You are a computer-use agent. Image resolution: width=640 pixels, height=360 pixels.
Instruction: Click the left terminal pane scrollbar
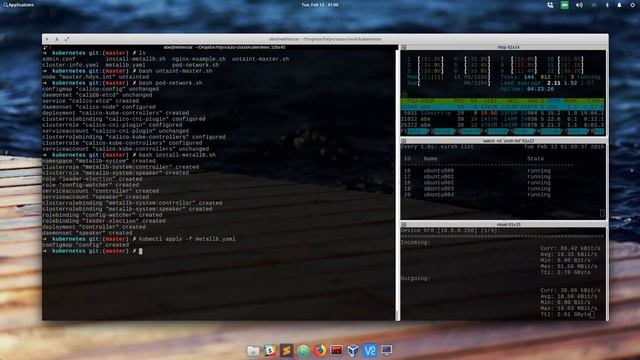coord(396,184)
